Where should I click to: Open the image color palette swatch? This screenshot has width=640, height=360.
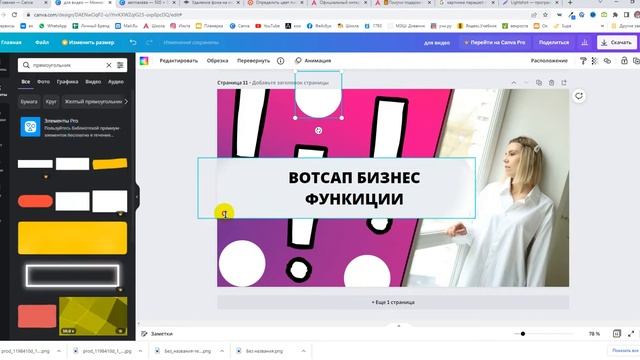point(144,61)
